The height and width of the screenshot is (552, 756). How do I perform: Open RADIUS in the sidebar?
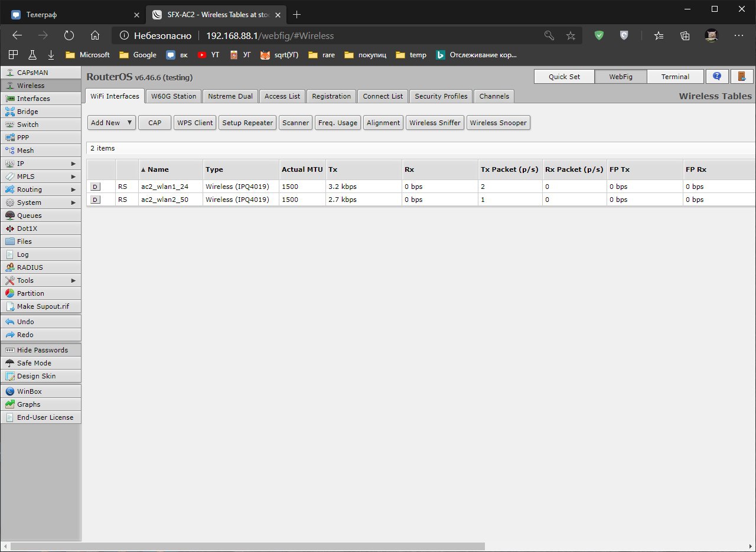[41, 267]
